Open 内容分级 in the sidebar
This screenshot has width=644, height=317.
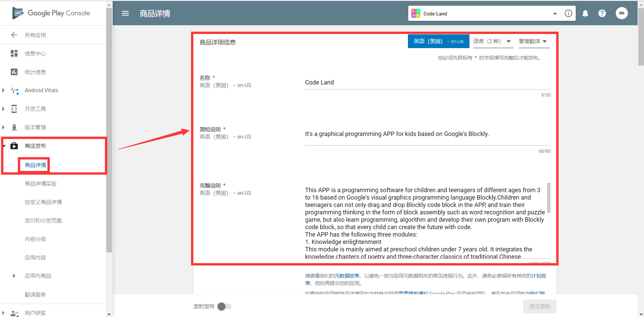click(x=35, y=239)
